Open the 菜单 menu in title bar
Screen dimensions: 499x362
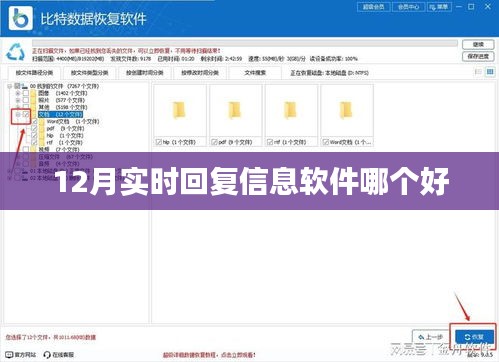pos(440,7)
